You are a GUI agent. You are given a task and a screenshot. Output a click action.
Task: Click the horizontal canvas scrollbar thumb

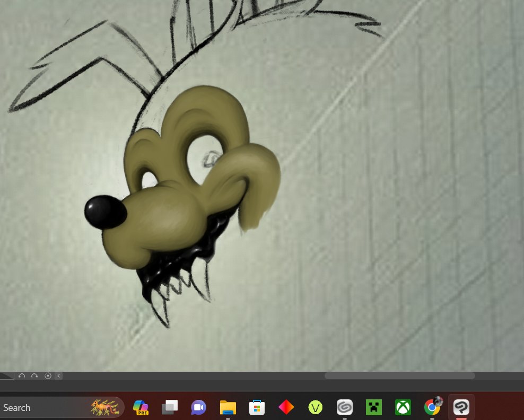click(x=400, y=376)
